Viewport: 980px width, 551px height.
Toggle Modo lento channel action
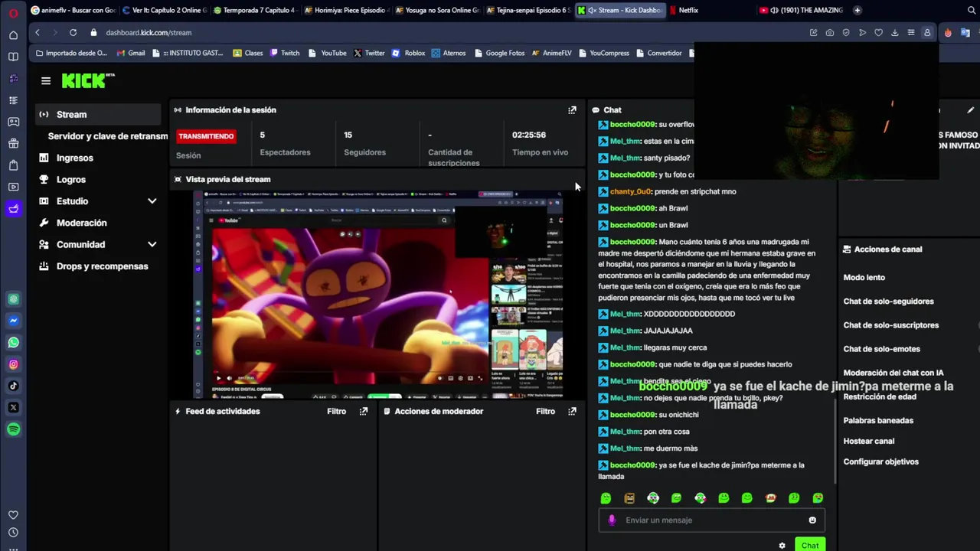coord(864,278)
